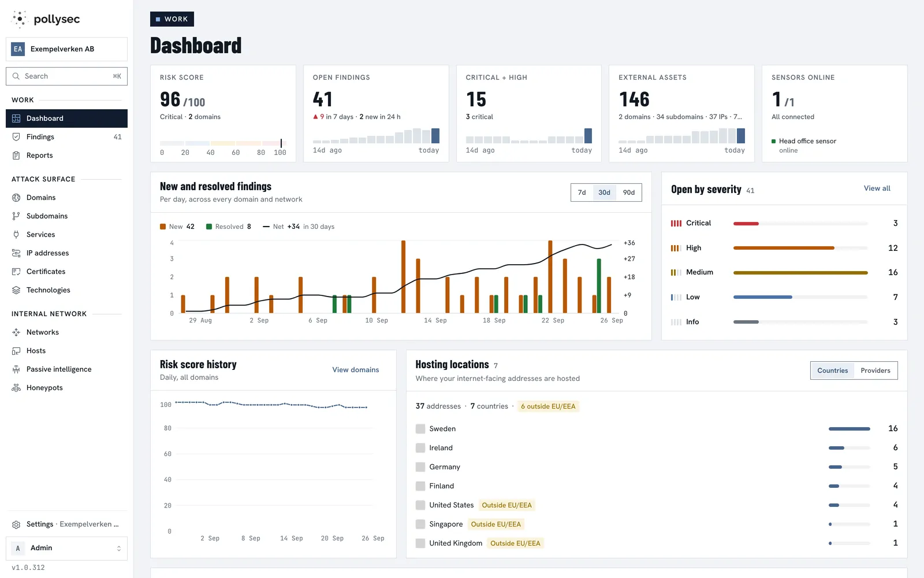
Task: Select the 30d time range
Action: tap(604, 192)
